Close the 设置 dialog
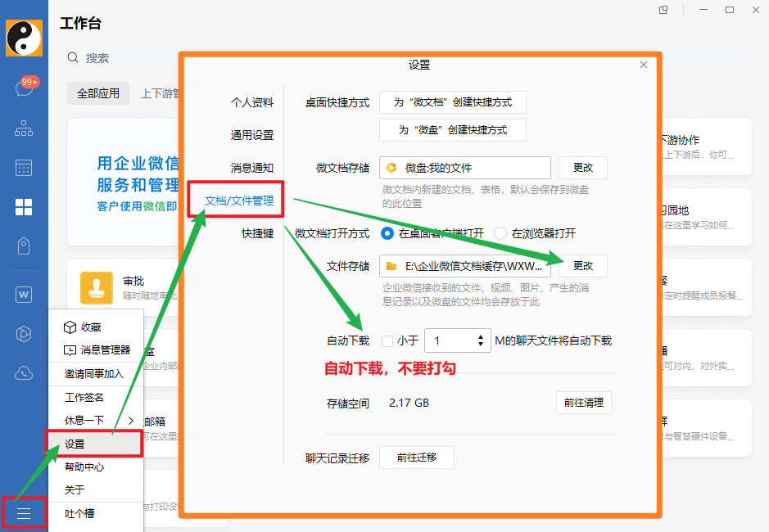The image size is (769, 532). (x=644, y=65)
